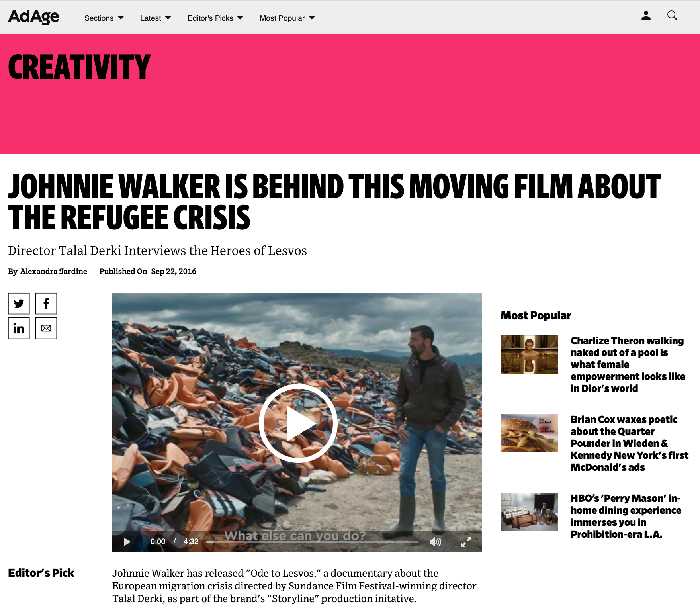Image resolution: width=700 pixels, height=607 pixels.
Task: Click the AdAge logo
Action: (x=34, y=17)
